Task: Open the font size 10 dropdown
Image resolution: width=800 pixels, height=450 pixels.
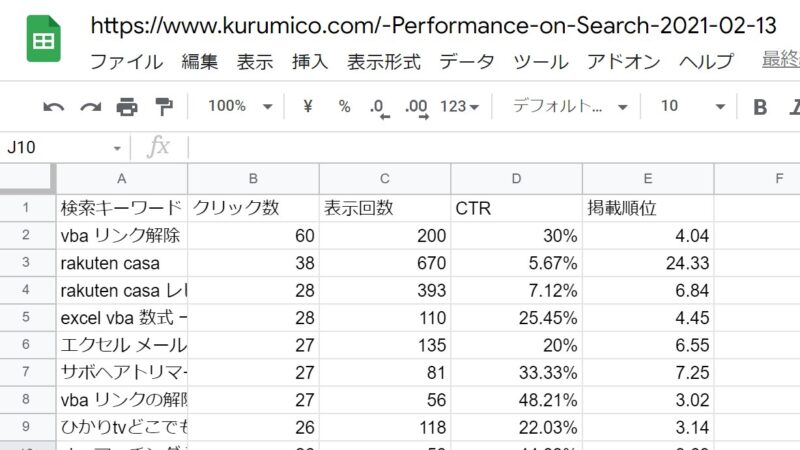Action: click(692, 106)
